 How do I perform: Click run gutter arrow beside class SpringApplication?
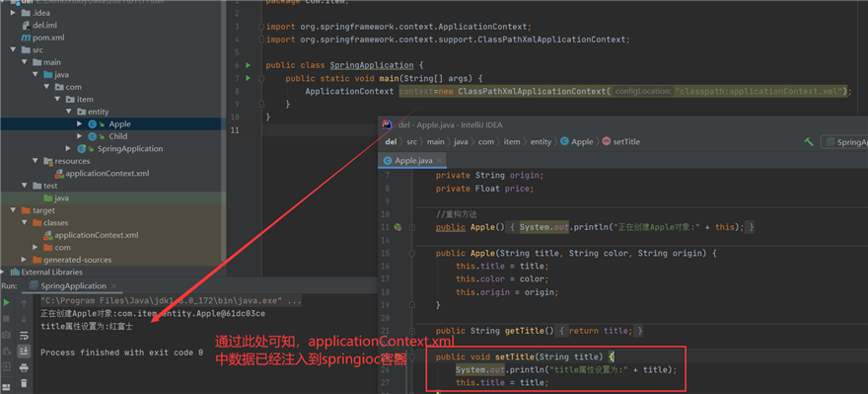pos(248,65)
